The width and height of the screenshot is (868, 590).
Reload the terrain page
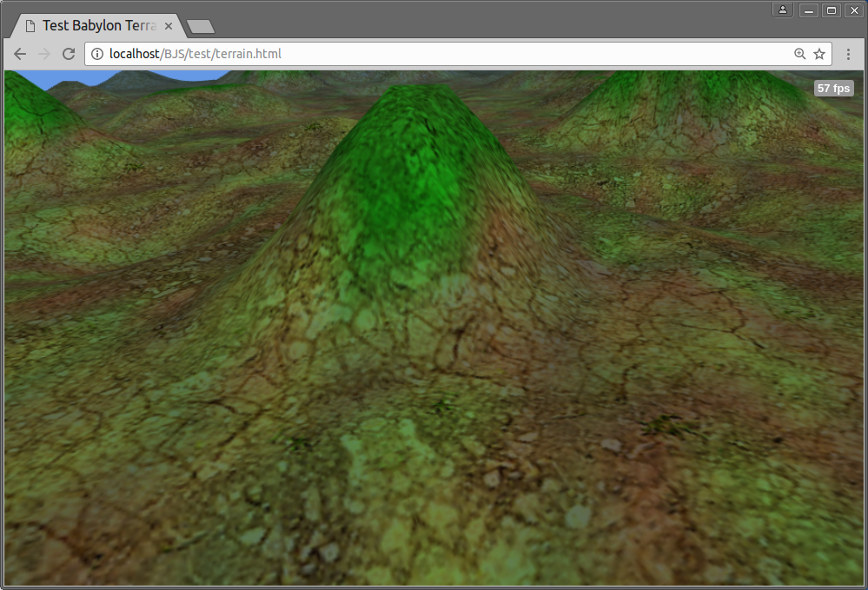69,54
